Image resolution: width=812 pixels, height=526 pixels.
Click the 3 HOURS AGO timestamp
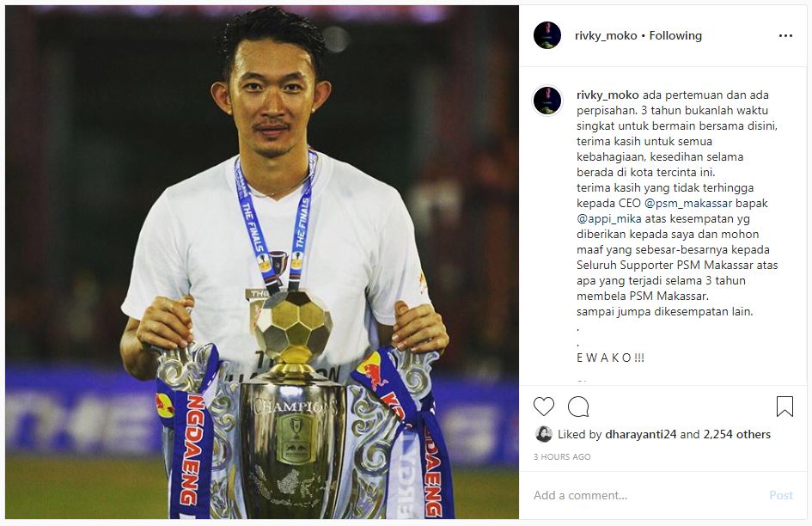click(562, 456)
